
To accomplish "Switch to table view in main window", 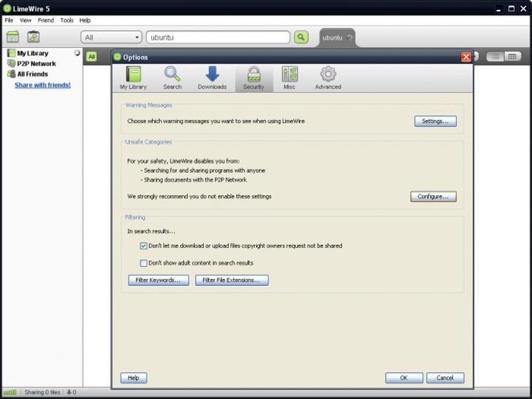I will click(512, 57).
